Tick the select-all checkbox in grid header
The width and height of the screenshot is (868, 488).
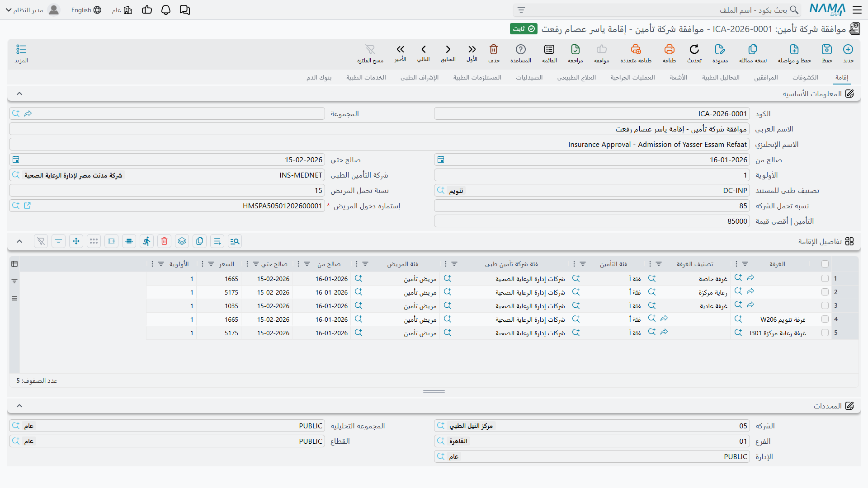point(825,264)
